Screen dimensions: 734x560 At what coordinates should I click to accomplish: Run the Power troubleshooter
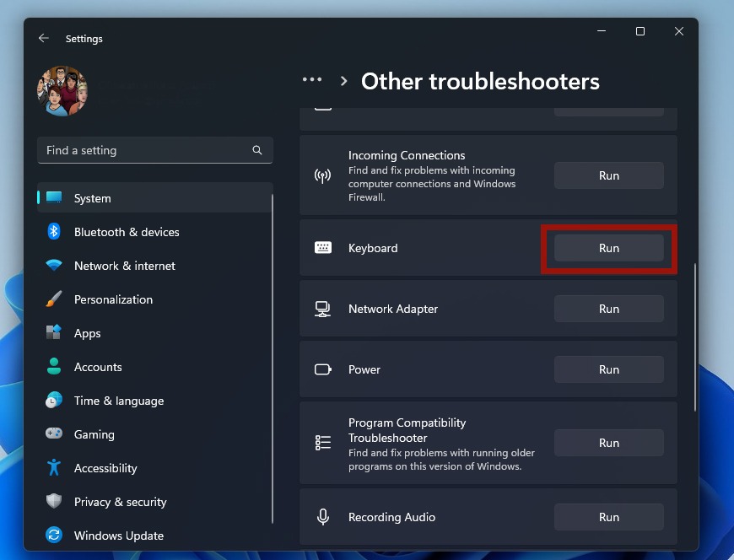coord(608,369)
